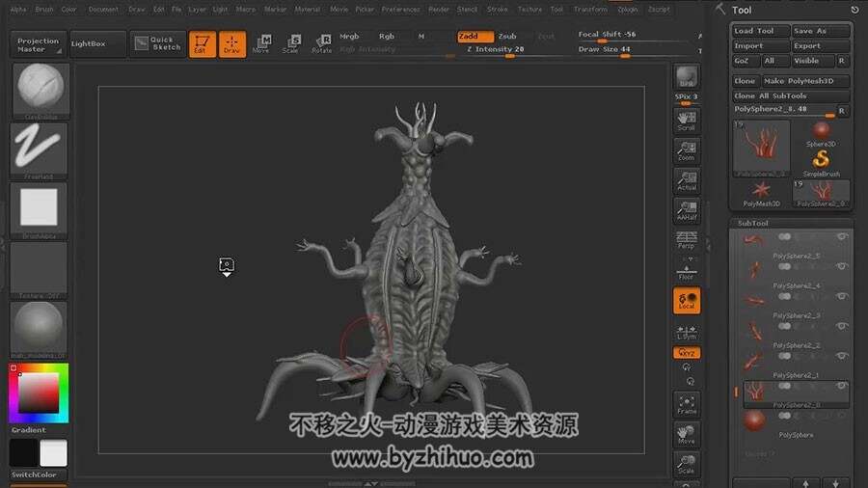Toggle the Floor grid icon
Image resolution: width=868 pixels, height=488 pixels.
click(687, 270)
